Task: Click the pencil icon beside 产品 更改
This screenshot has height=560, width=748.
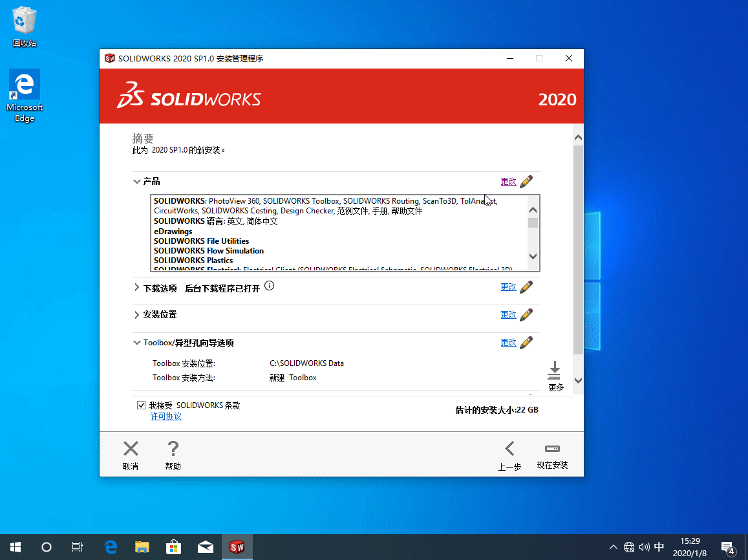Action: click(526, 181)
